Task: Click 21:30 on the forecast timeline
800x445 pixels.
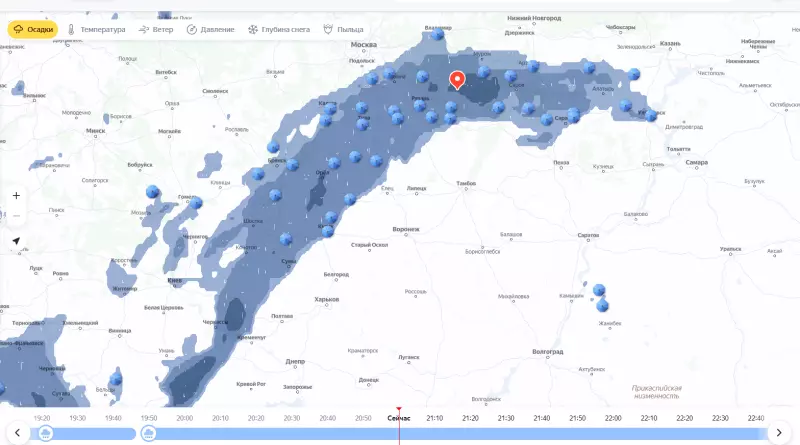Action: click(506, 418)
